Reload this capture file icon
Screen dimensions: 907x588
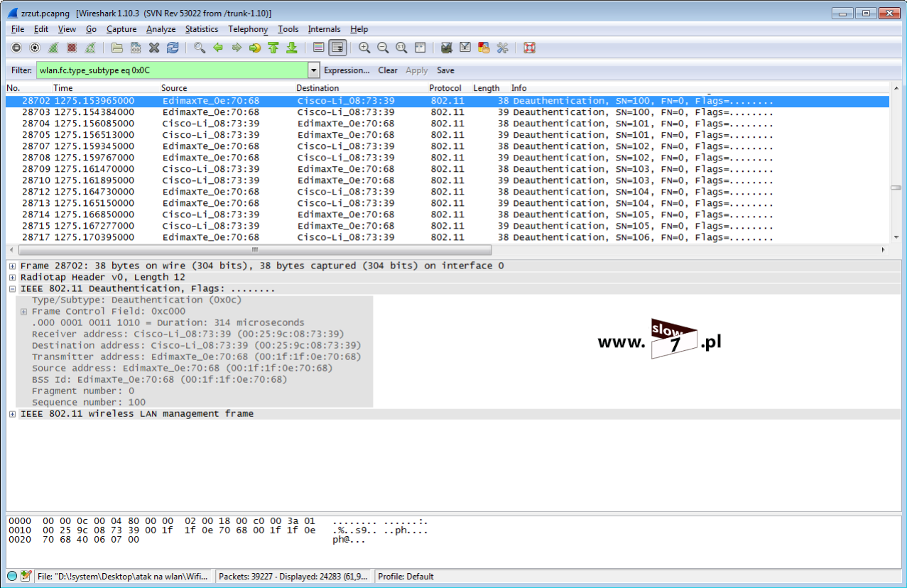point(173,48)
